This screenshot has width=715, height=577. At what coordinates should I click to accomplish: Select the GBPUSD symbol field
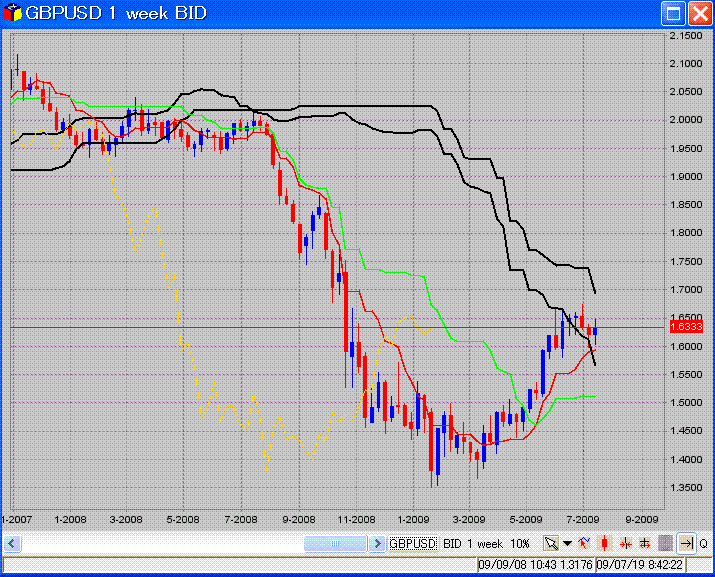[413, 544]
